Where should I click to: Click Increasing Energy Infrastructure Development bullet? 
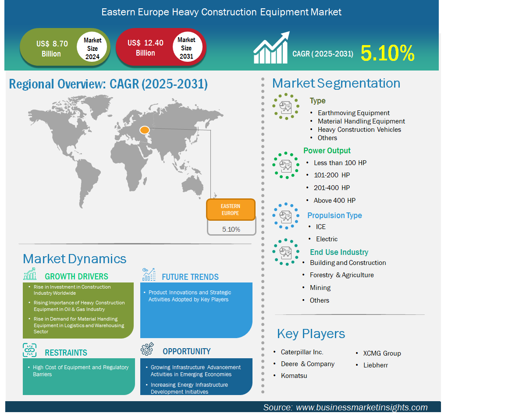(189, 388)
